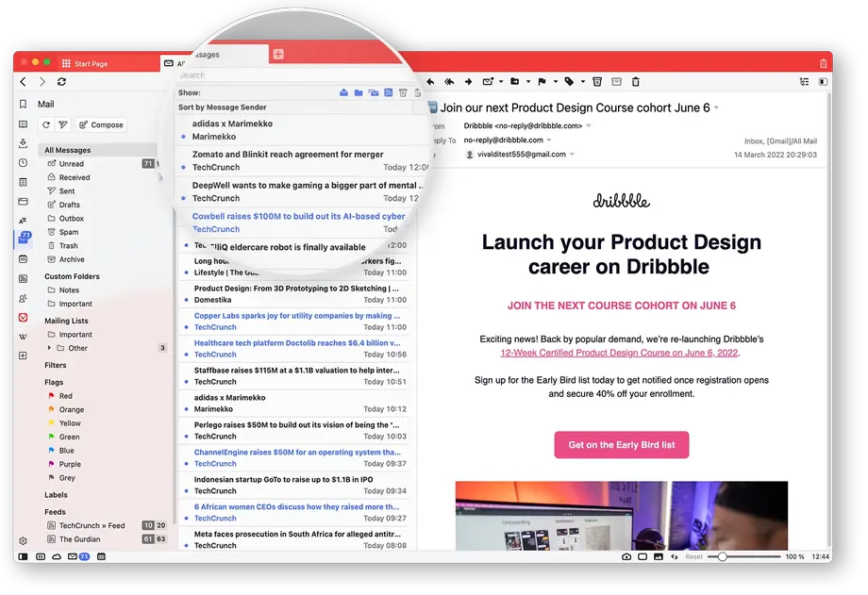Click the mail Search field
This screenshot has height=595, width=868.
coord(295,74)
